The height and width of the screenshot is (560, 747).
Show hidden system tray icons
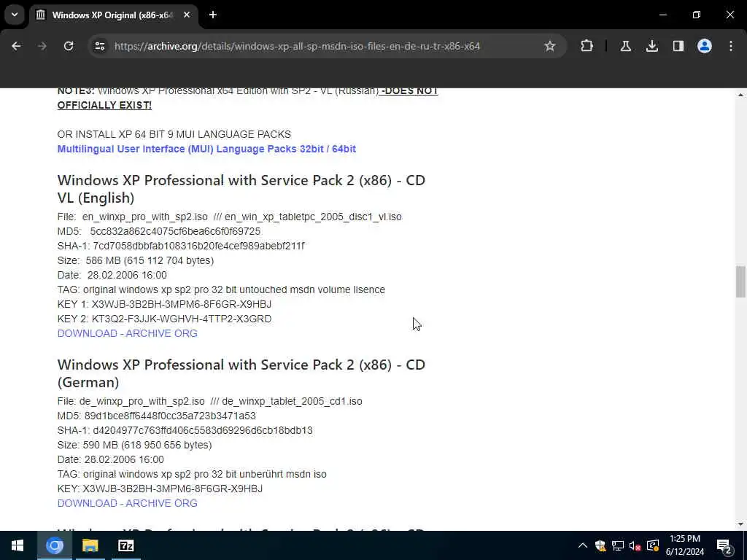(583, 545)
